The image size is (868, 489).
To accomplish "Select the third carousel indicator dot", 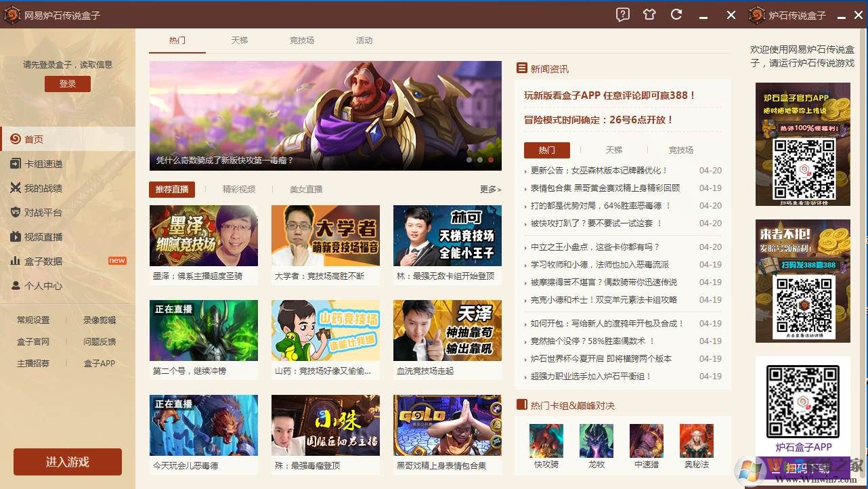I will 490,160.
